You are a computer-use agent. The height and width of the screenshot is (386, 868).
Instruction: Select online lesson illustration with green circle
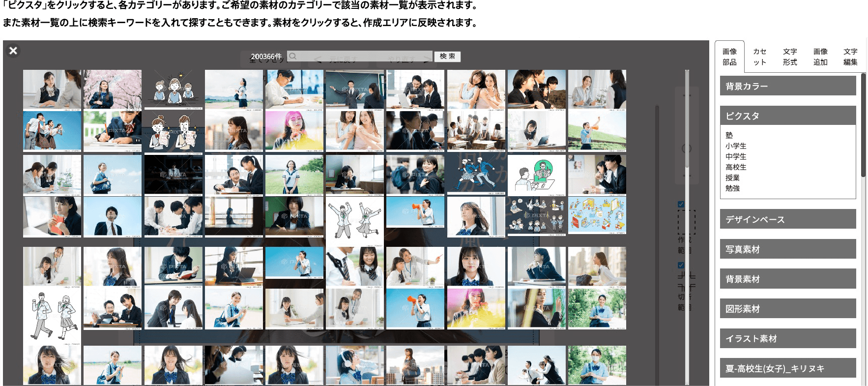tap(537, 175)
